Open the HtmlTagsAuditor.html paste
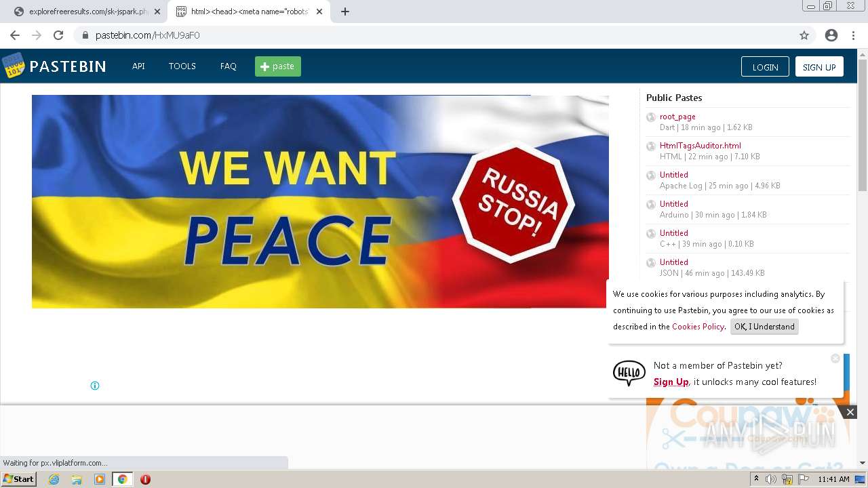 point(701,146)
